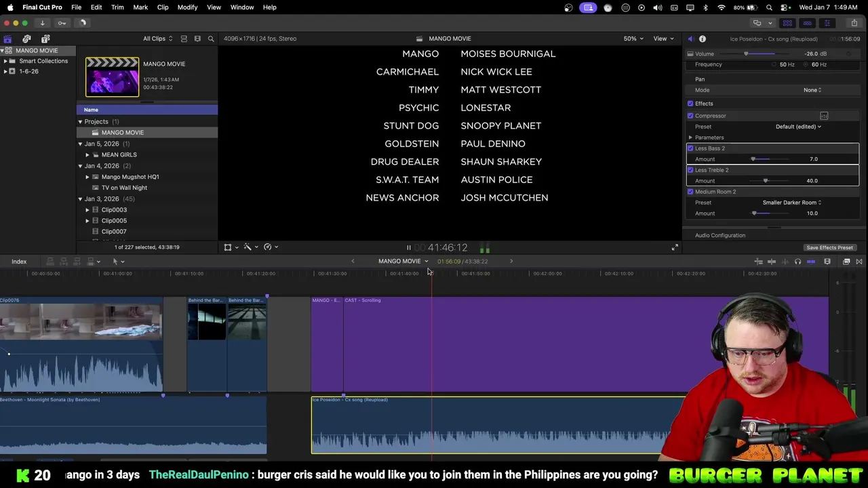Toggle browser filmstrip/list view icon
Image resolution: width=868 pixels, height=488 pixels.
pyautogui.click(x=197, y=39)
